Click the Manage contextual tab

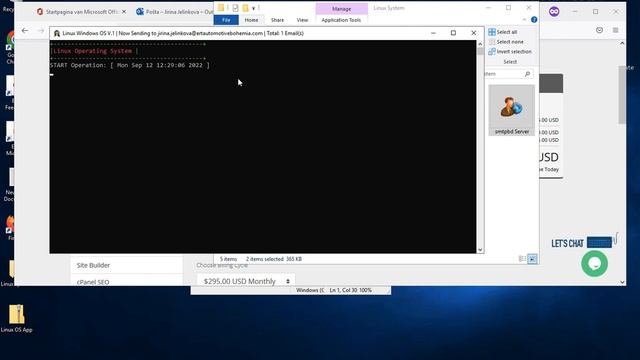[x=342, y=9]
